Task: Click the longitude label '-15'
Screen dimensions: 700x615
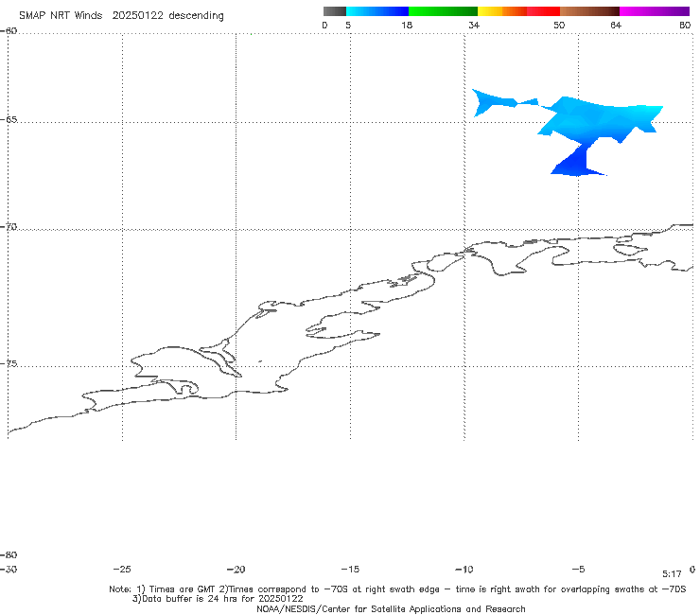Action: click(350, 570)
